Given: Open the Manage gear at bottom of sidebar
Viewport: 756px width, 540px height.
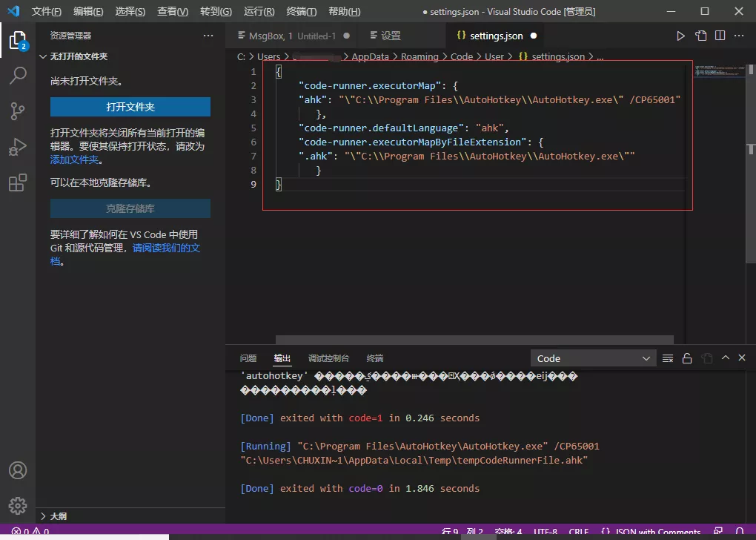Looking at the screenshot, I should point(19,506).
